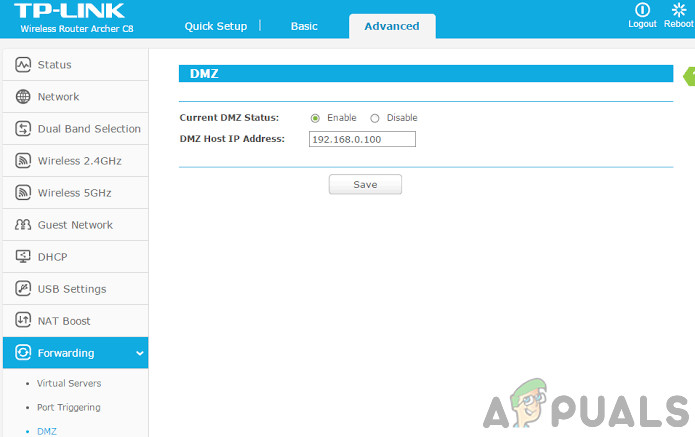The image size is (695, 437).
Task: Click the Forwarding refresh icon
Action: (x=23, y=353)
